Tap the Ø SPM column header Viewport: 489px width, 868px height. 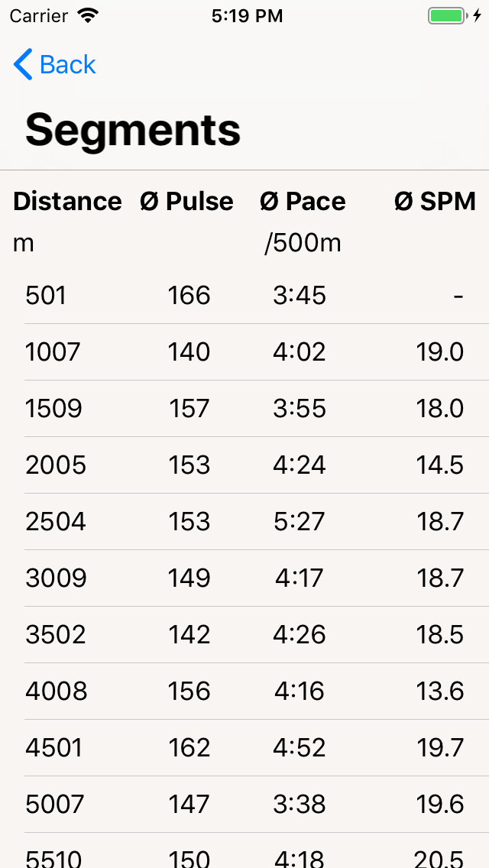click(435, 201)
